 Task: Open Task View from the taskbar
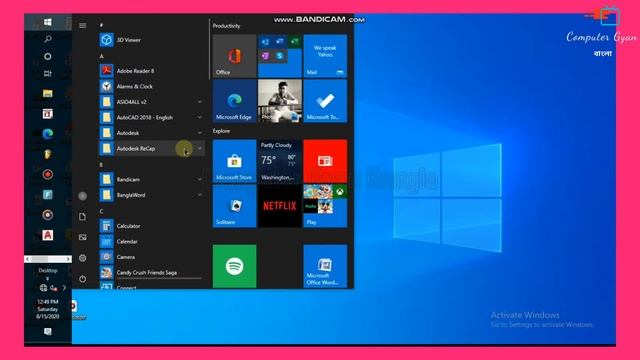point(48,73)
